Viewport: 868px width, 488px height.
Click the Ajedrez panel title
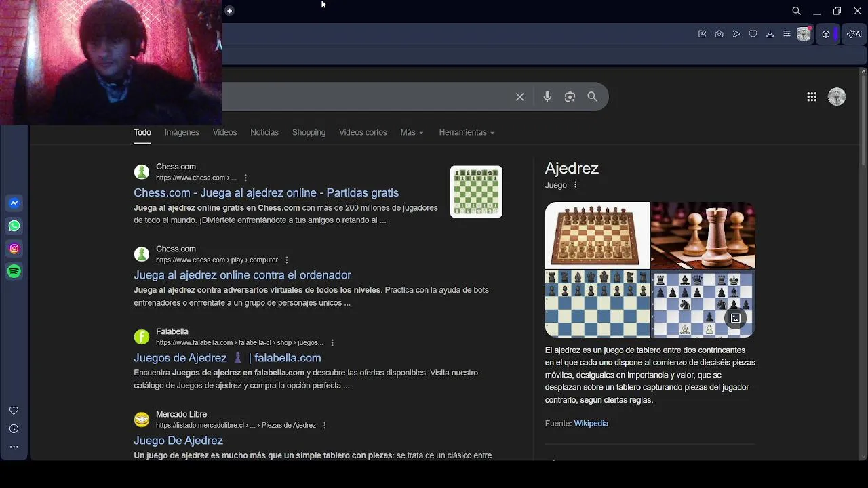pyautogui.click(x=572, y=168)
